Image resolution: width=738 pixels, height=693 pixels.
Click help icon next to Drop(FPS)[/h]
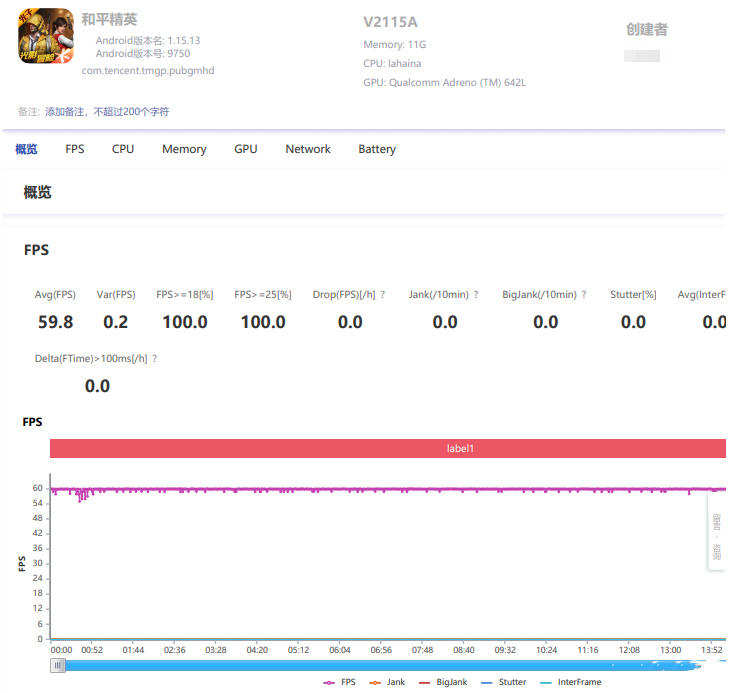click(383, 295)
